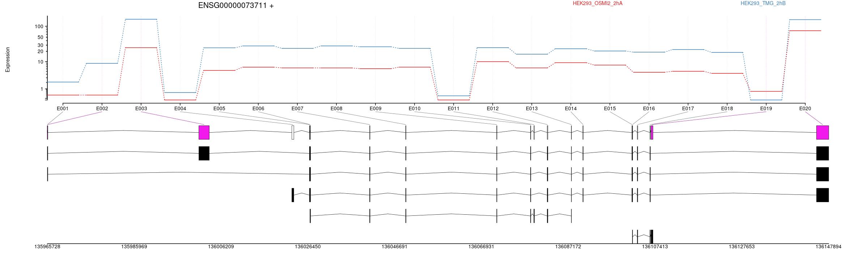Click exon label E004
This screenshot has height=253, width=868.
[180, 108]
